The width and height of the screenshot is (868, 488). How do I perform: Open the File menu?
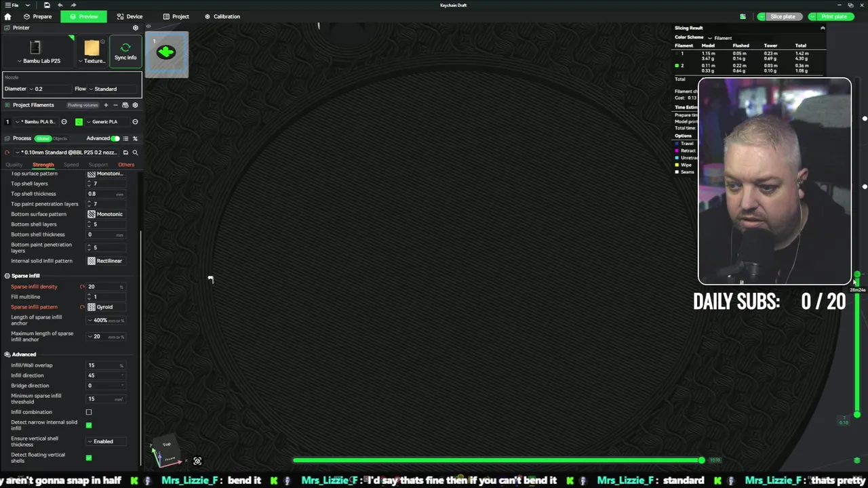click(11, 5)
